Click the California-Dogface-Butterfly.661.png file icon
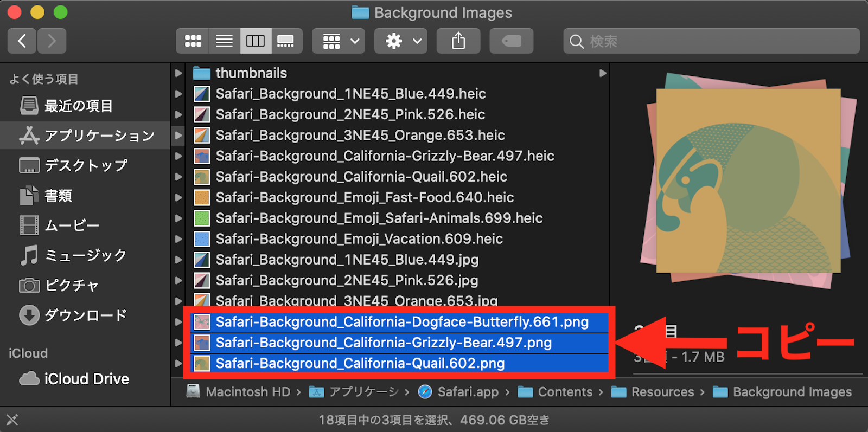This screenshot has width=868, height=432. [202, 322]
